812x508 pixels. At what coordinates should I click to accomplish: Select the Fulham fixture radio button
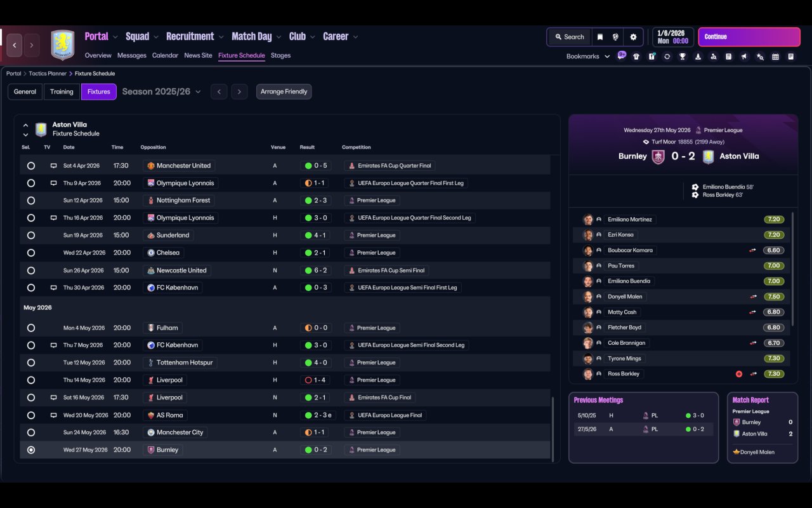click(31, 328)
